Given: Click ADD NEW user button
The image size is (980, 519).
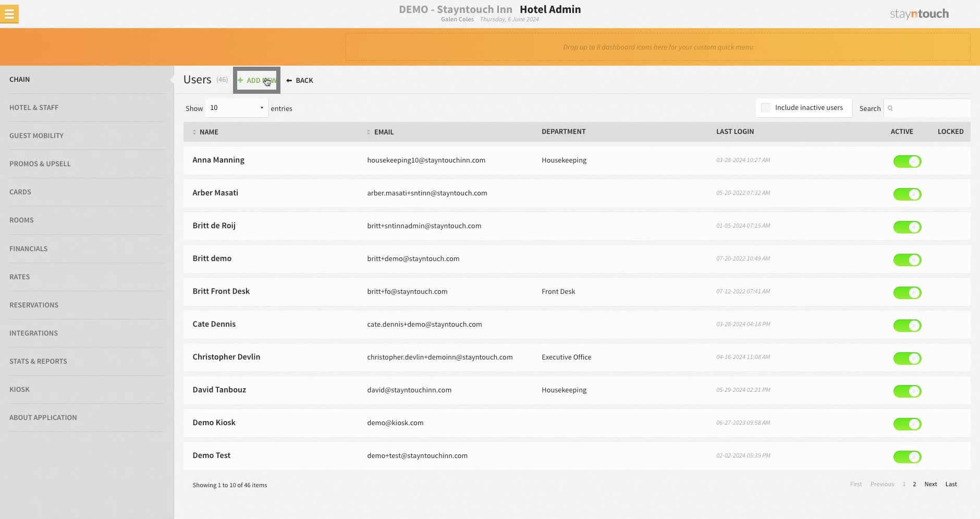Looking at the screenshot, I should click(256, 80).
